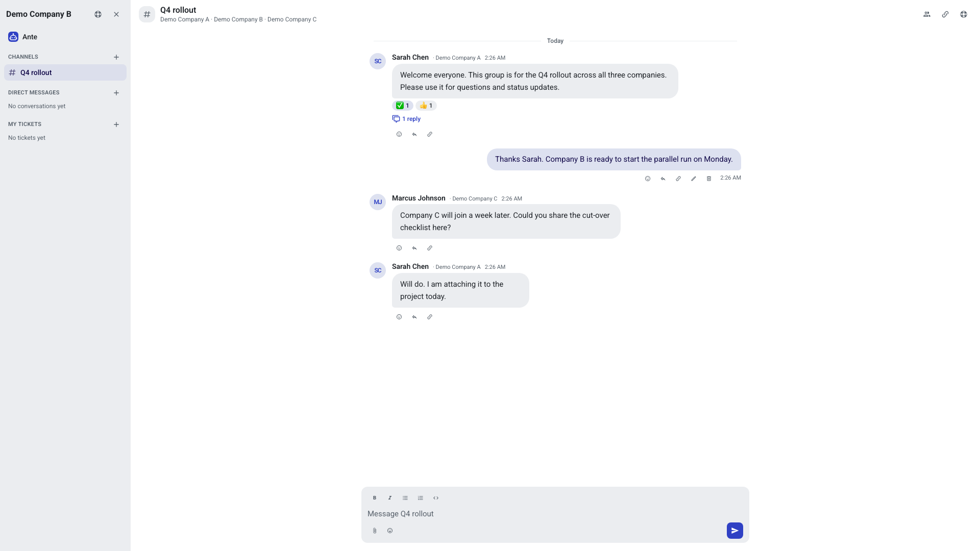
Task: Insert a numbered list in composer
Action: point(421,498)
